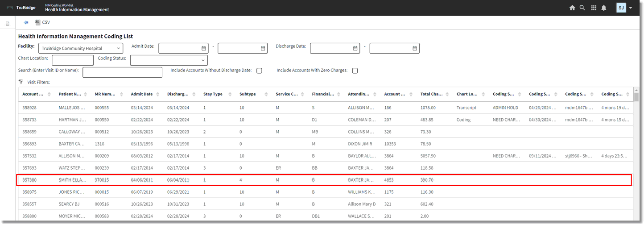Image resolution: width=644 pixels, height=225 pixels.
Task: Click Chart Location input field
Action: click(73, 60)
